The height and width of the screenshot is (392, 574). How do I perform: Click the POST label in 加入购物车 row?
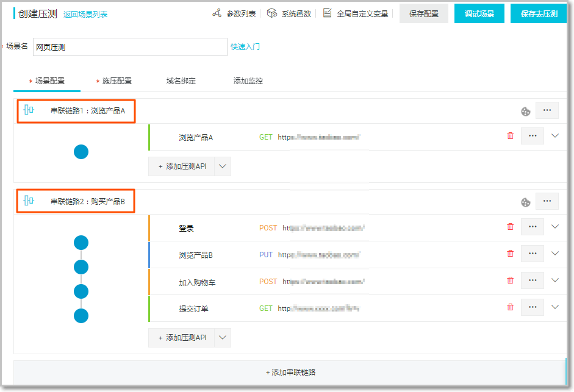[268, 281]
